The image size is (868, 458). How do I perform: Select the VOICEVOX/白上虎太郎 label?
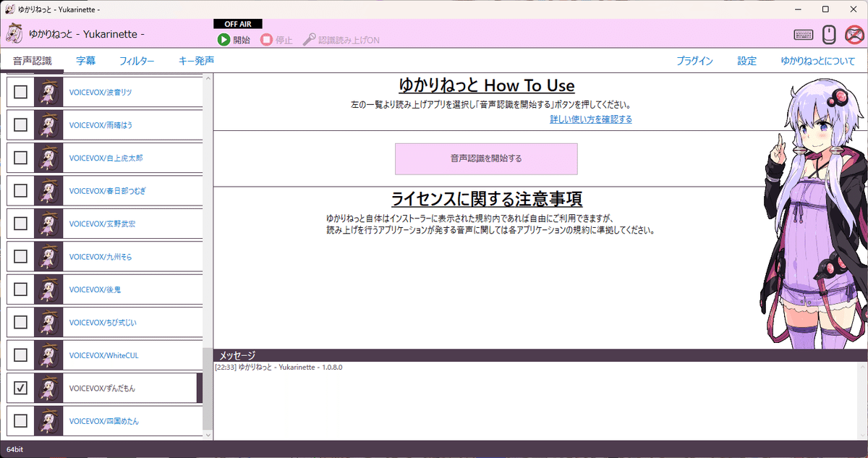tap(105, 158)
